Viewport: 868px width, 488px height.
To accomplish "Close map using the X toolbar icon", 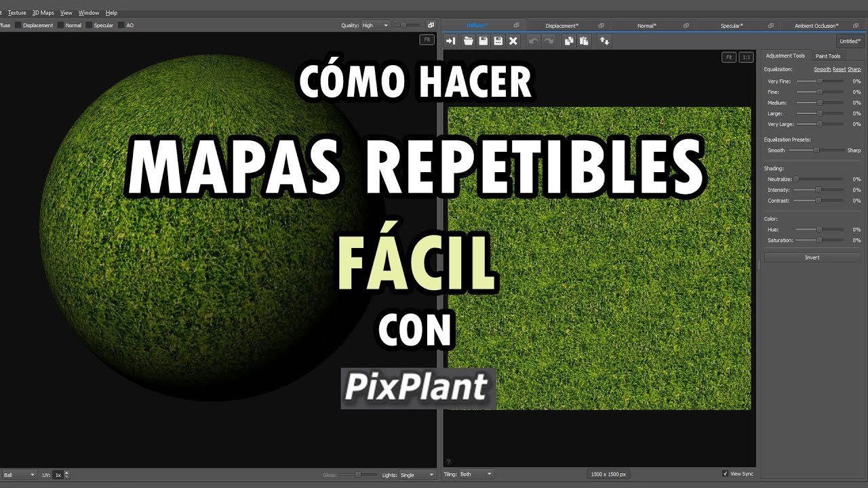I will point(513,41).
